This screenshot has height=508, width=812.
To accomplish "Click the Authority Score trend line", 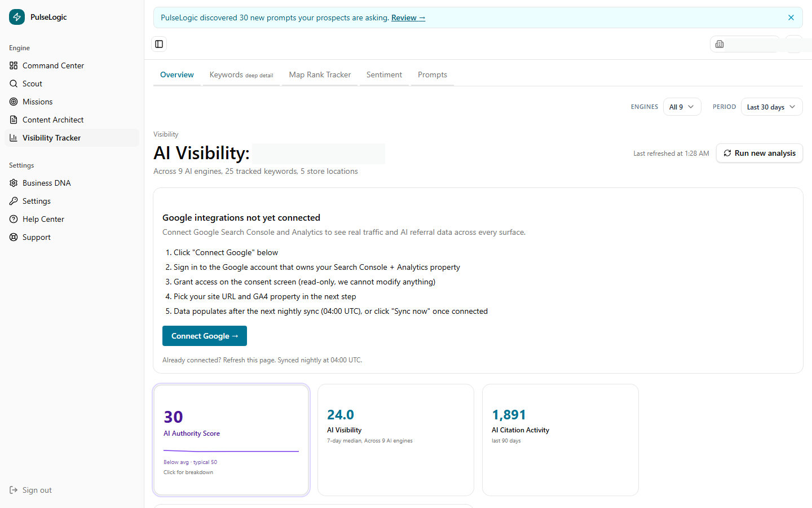I will 231,451.
